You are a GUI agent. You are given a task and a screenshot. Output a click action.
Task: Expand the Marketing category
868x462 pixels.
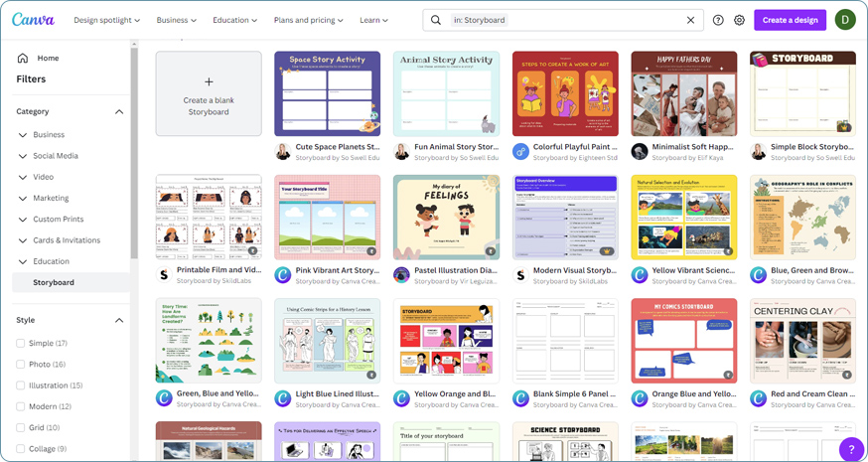pyautogui.click(x=23, y=199)
